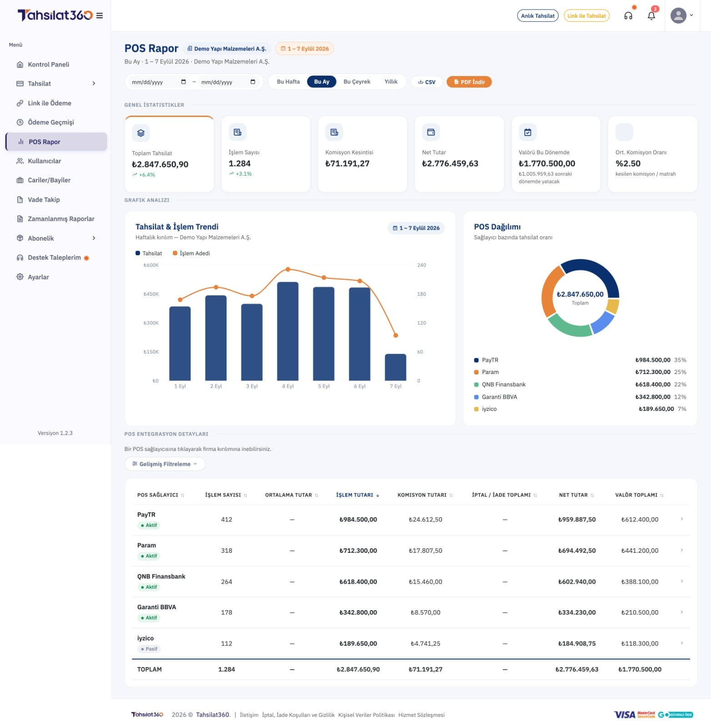The width and height of the screenshot is (711, 728).
Task: Click the Zamanlanmış Raporlar report icon
Action: [20, 219]
